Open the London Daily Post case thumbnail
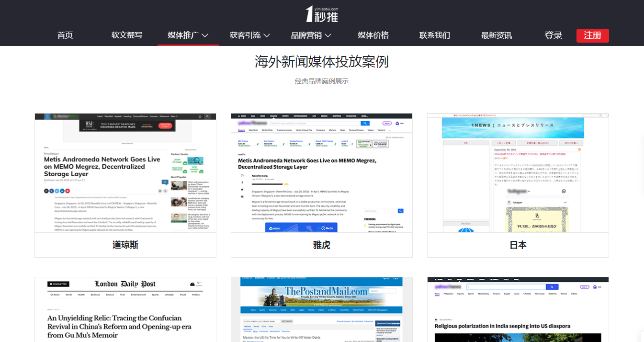The image size is (644, 342). point(125,309)
